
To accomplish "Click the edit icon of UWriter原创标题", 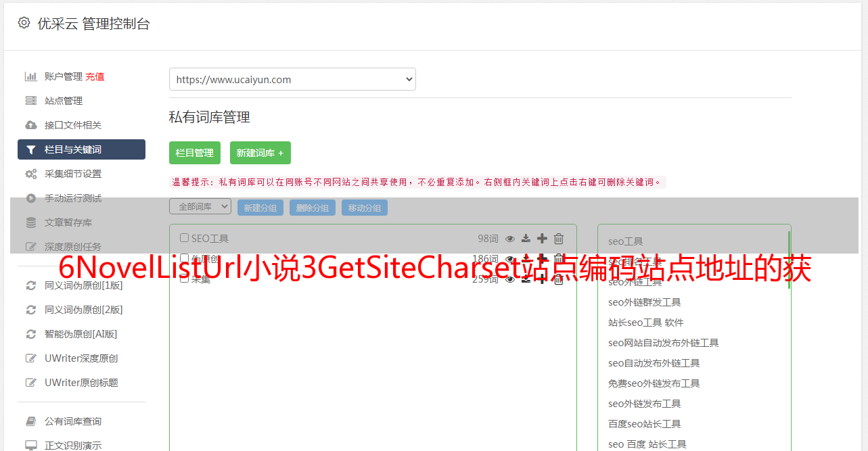I will [x=30, y=383].
